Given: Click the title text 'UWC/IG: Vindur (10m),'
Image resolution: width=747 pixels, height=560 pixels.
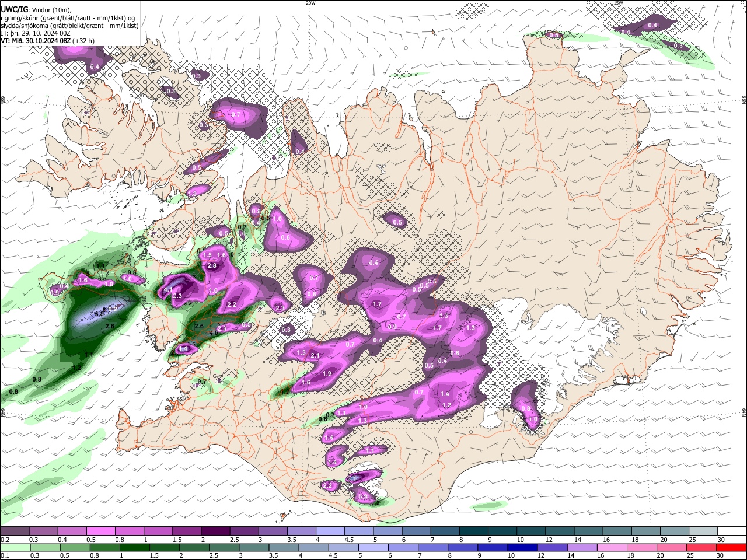Looking at the screenshot, I should pyautogui.click(x=36, y=10).
